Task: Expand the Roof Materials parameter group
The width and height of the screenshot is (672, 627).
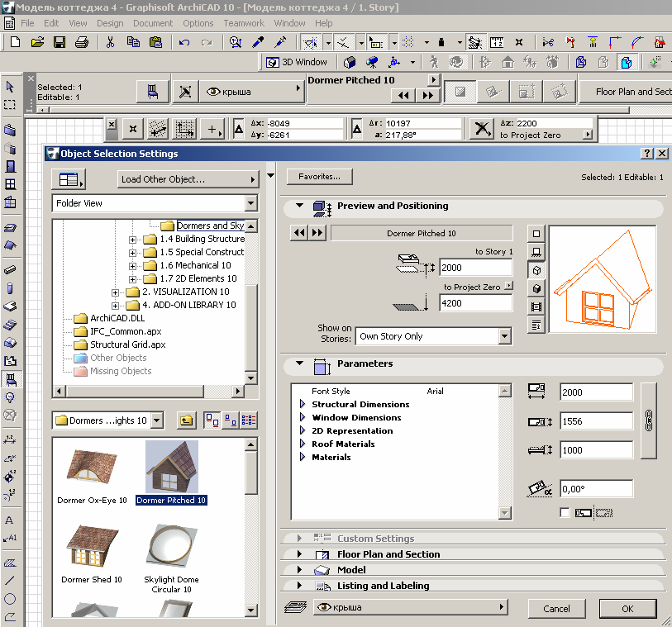Action: click(303, 444)
